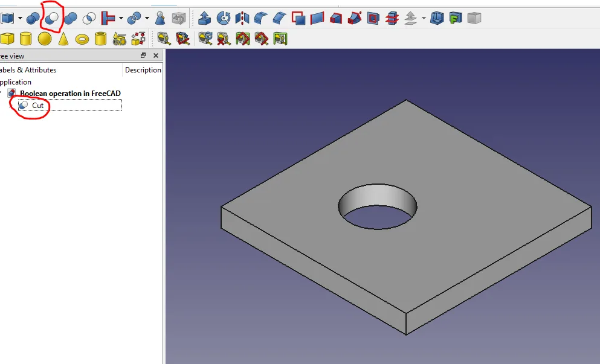Click the Cut boolean tool icon
Image resolution: width=600 pixels, height=364 pixels.
[52, 18]
